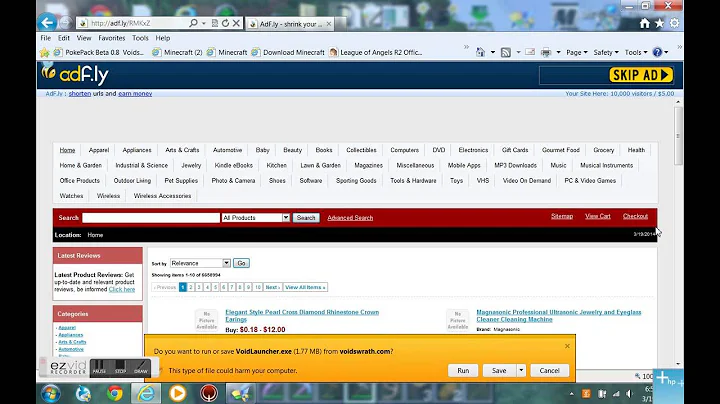Screen dimensions: 720x404
Task: Open the All Products category dropdown
Action: [x=255, y=218]
